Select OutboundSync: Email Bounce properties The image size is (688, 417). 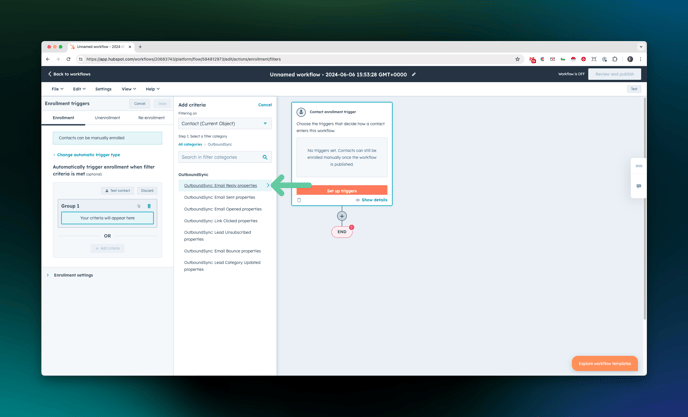222,251
